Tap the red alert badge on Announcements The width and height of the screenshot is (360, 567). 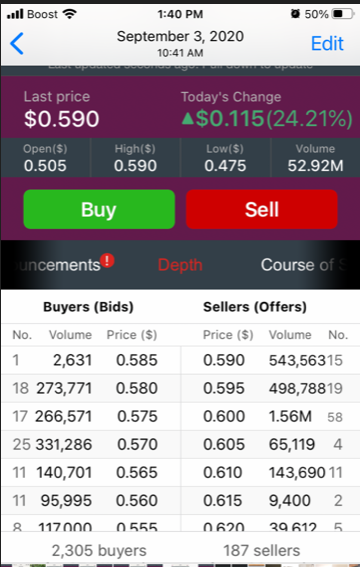click(107, 260)
